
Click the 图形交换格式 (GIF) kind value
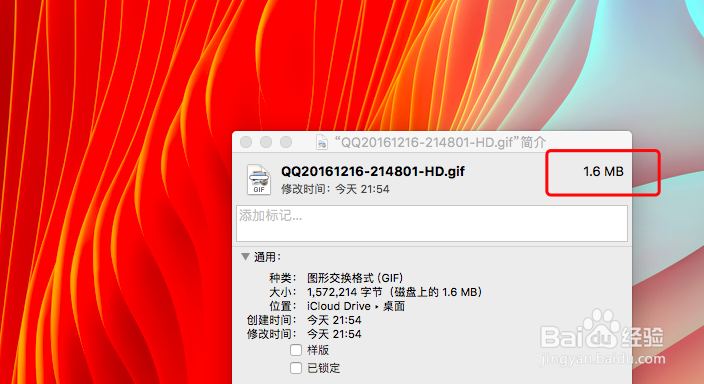(355, 278)
